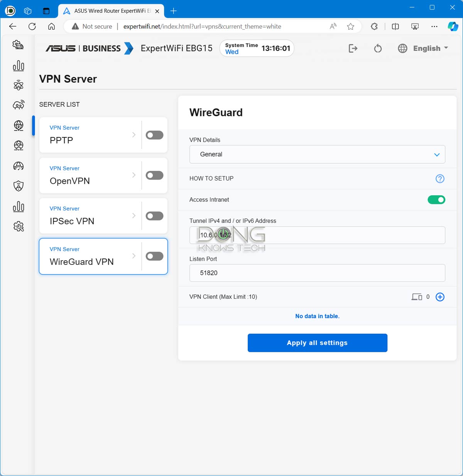Click the ExpertWiFi EBG15 model name
463x476 pixels.
tap(177, 48)
